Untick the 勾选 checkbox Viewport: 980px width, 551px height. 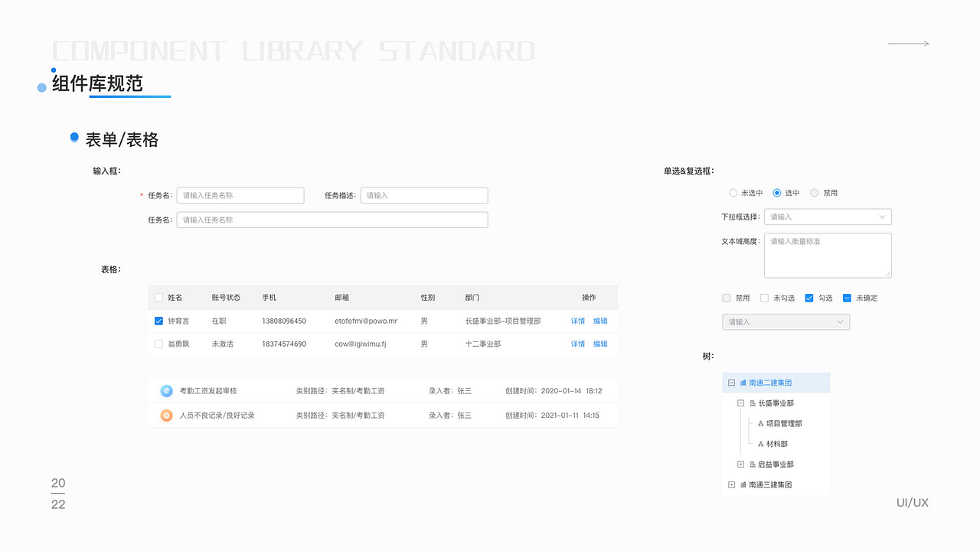click(x=809, y=298)
